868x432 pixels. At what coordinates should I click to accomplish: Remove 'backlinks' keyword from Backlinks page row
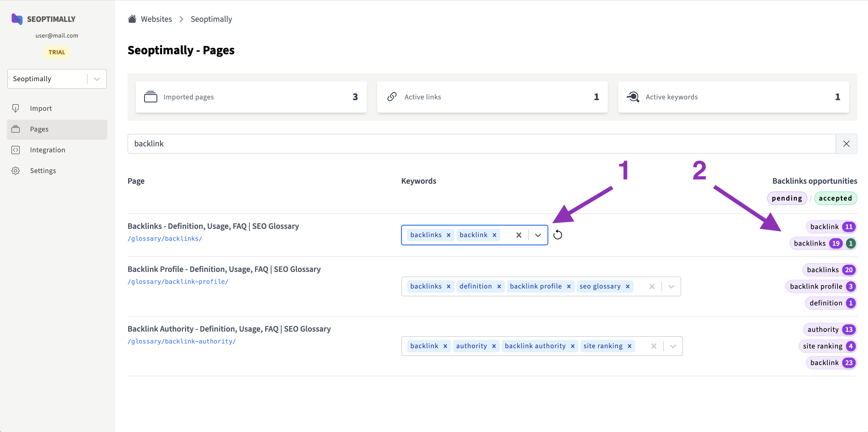[x=448, y=235]
